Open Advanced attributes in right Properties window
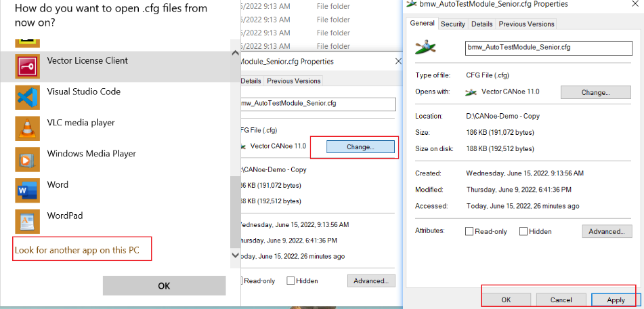The width and height of the screenshot is (644, 309). (607, 231)
